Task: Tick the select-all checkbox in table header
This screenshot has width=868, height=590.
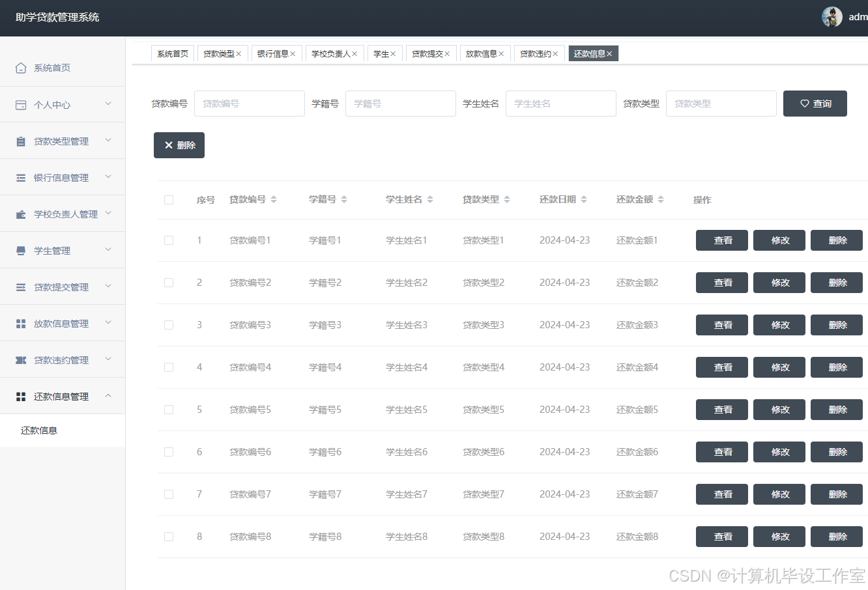Action: [x=169, y=200]
